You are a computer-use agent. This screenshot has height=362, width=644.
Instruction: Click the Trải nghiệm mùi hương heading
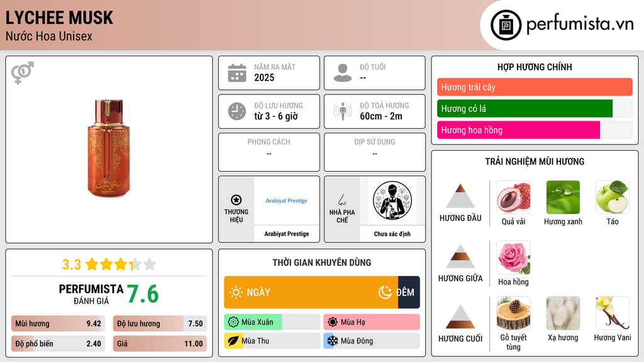(535, 162)
